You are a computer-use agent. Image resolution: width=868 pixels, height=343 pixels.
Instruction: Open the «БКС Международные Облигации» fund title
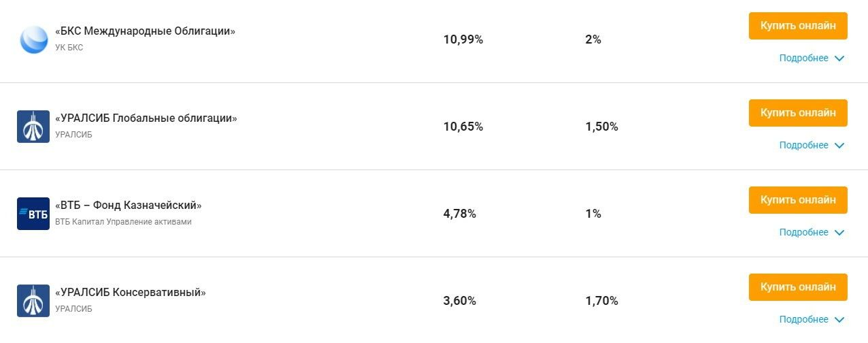[145, 31]
